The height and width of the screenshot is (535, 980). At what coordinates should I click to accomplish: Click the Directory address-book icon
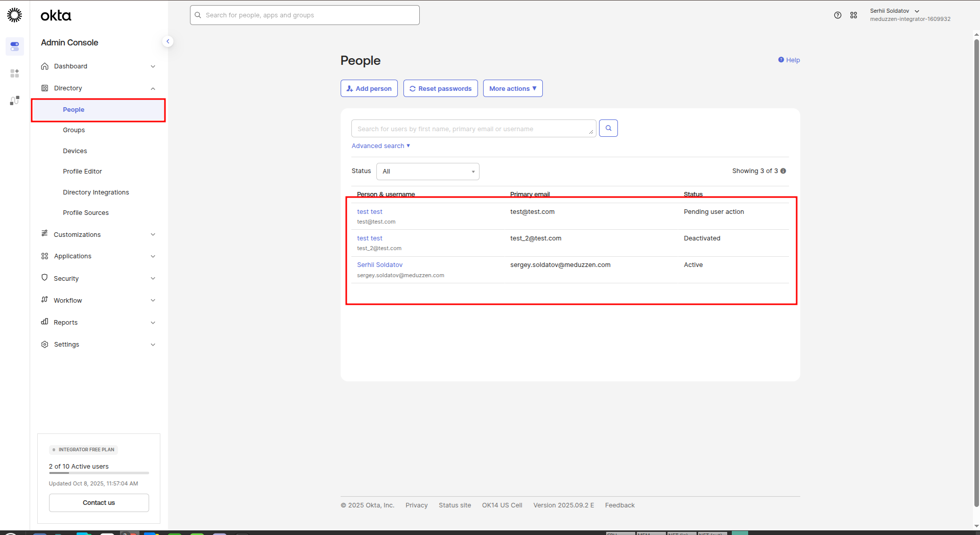(x=45, y=88)
